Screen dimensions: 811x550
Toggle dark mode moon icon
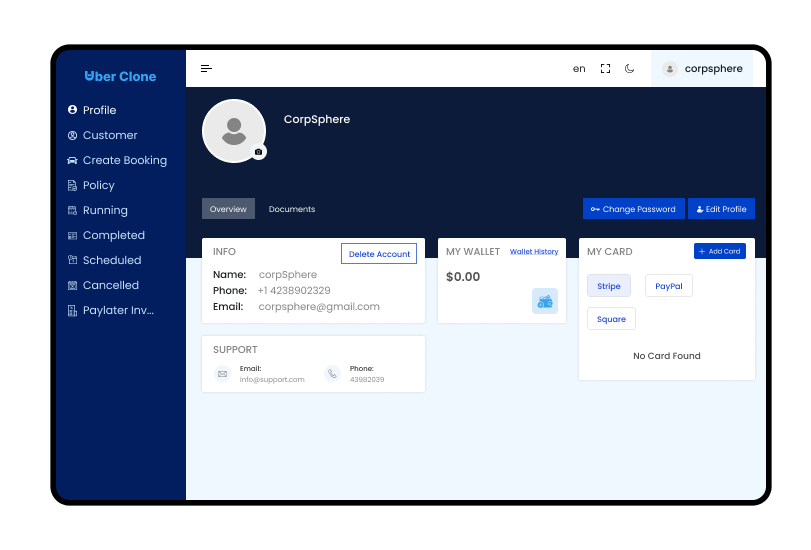[630, 69]
